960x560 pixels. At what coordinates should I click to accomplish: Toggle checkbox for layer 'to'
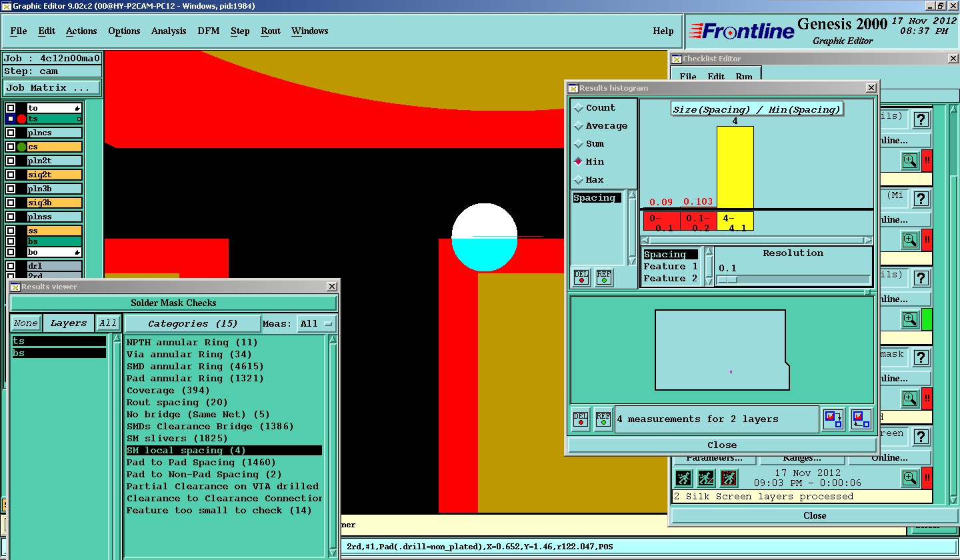11,108
